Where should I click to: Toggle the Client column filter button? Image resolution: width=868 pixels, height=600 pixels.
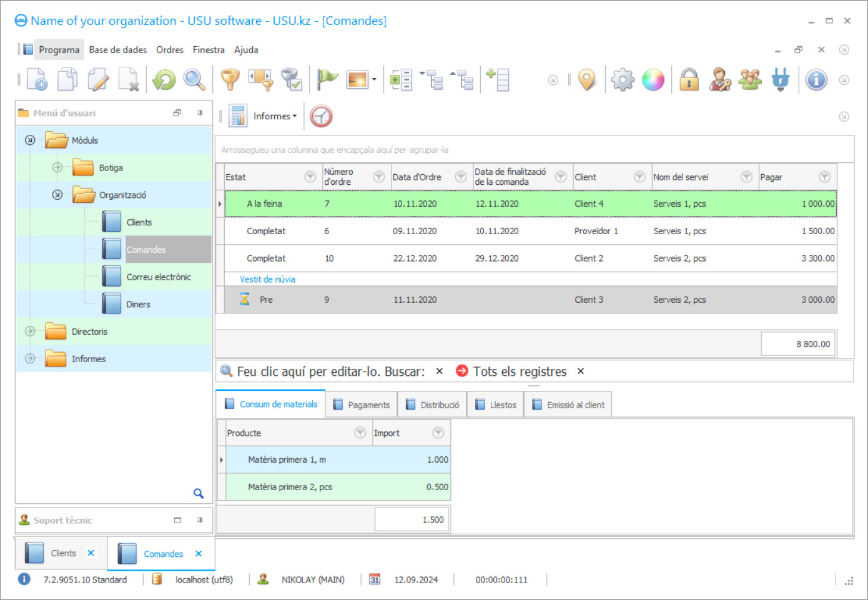639,177
